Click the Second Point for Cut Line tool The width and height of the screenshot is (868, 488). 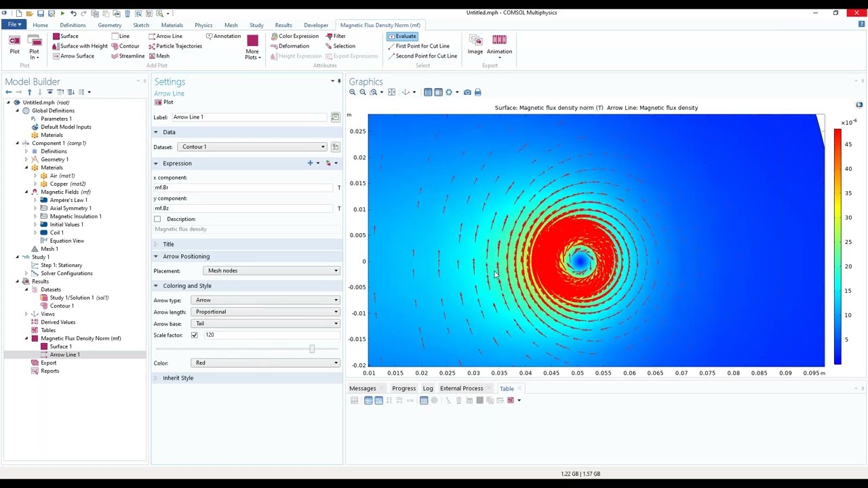[x=422, y=56]
